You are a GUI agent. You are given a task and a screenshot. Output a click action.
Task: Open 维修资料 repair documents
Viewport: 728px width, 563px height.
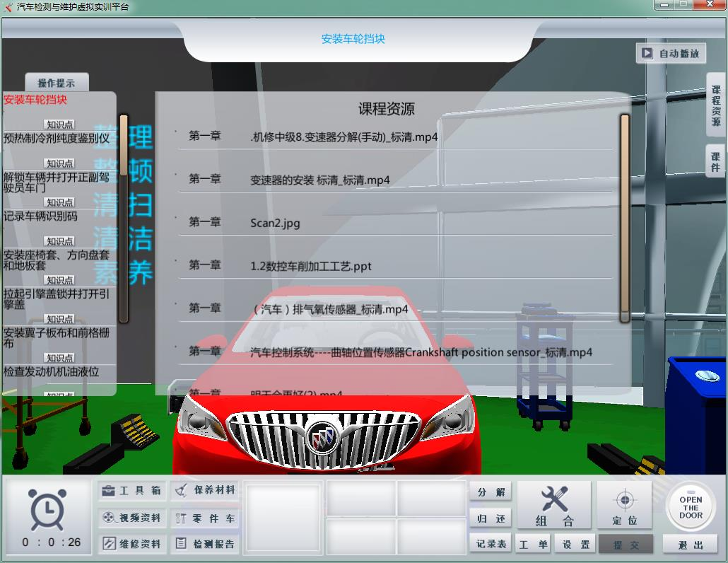[131, 544]
